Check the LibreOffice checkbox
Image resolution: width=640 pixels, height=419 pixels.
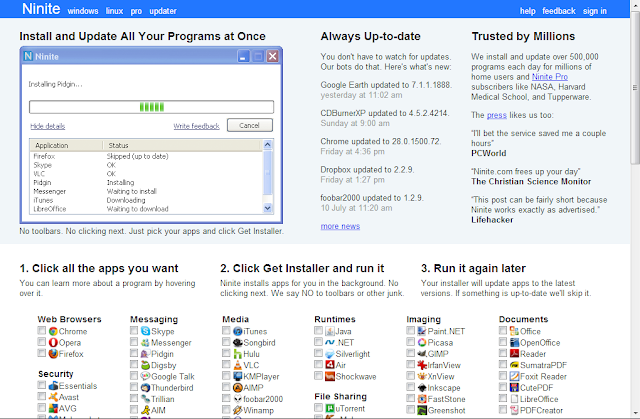503,398
